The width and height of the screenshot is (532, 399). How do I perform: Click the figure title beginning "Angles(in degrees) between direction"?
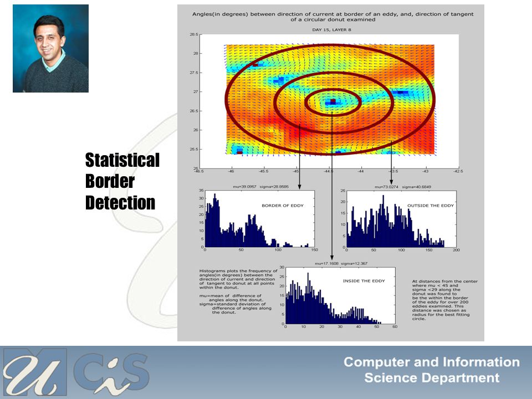point(332,17)
